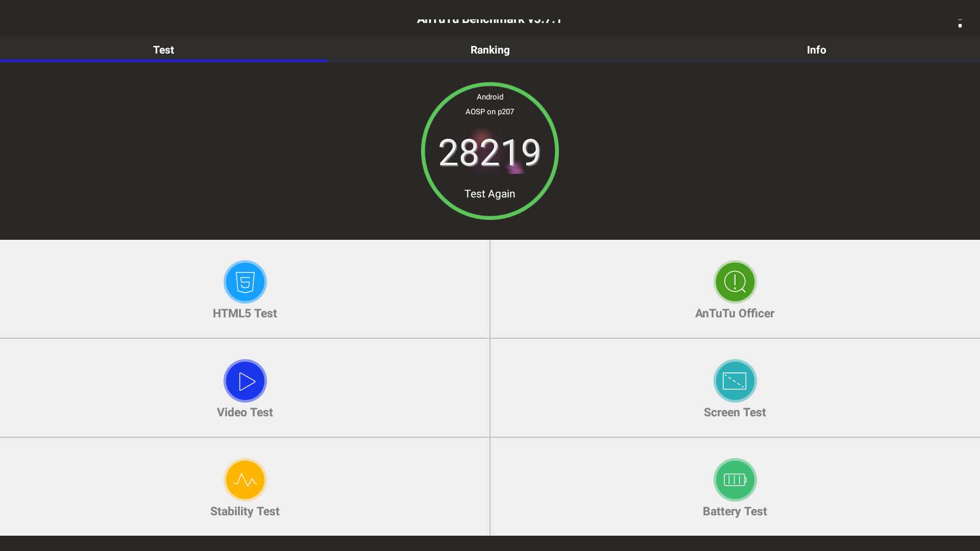
Task: Tap Test Again to rerun benchmark
Action: [x=490, y=194]
